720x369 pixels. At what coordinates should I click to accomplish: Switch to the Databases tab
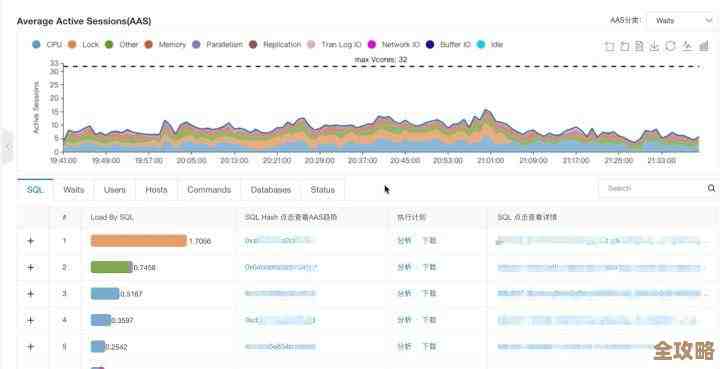[x=270, y=190]
